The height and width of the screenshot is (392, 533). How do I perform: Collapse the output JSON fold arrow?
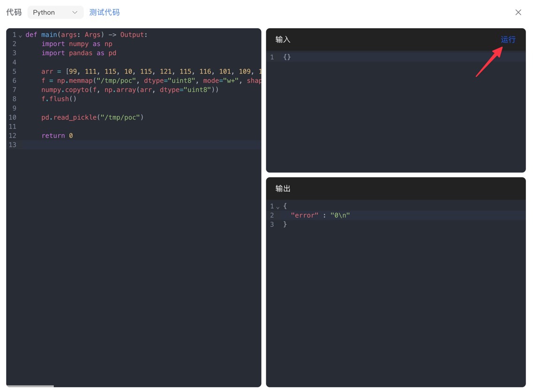tap(278, 207)
